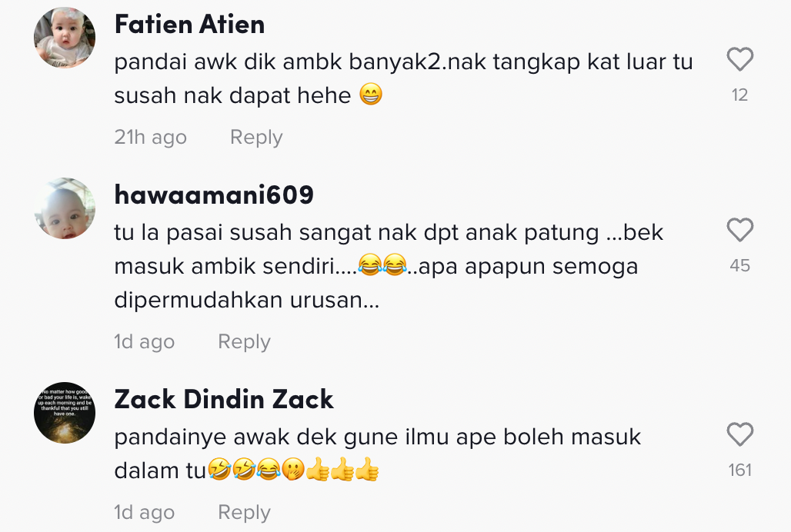The height and width of the screenshot is (532, 791).
Task: Reply to Fatien Atien's comment
Action: [256, 137]
